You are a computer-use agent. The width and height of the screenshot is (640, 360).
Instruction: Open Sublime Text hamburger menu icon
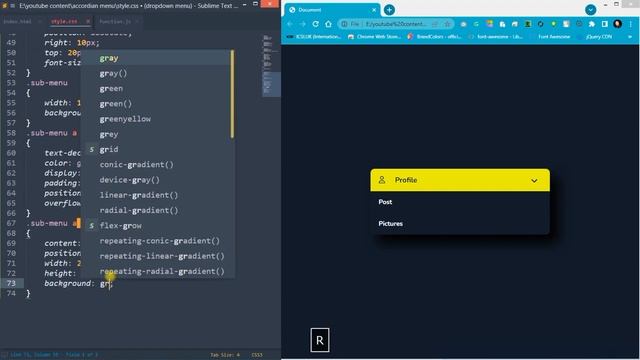tap(13, 6)
